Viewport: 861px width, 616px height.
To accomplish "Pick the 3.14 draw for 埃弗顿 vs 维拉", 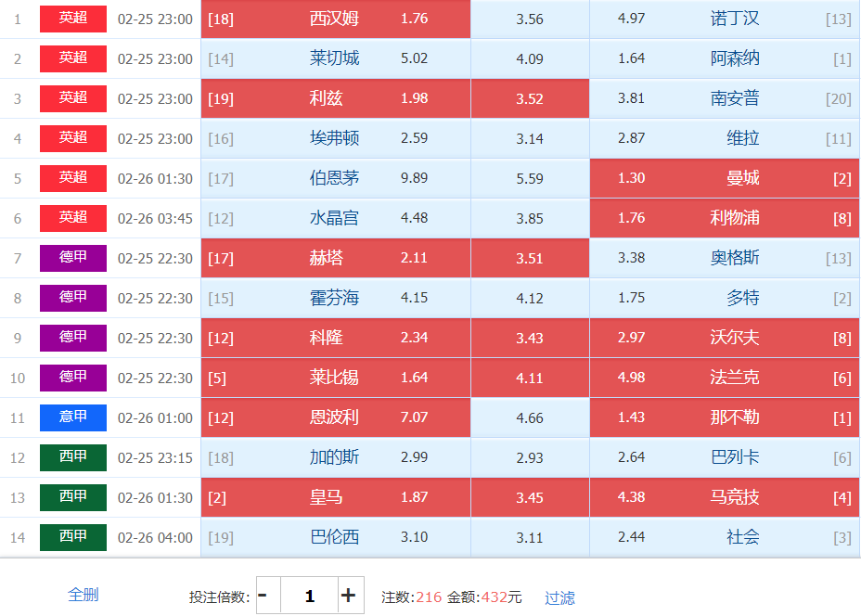I will coord(530,138).
